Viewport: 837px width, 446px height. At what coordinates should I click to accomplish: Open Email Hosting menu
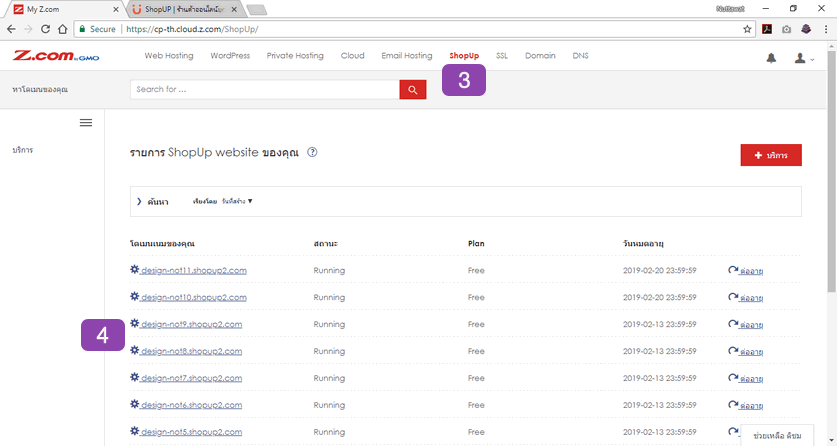point(407,55)
